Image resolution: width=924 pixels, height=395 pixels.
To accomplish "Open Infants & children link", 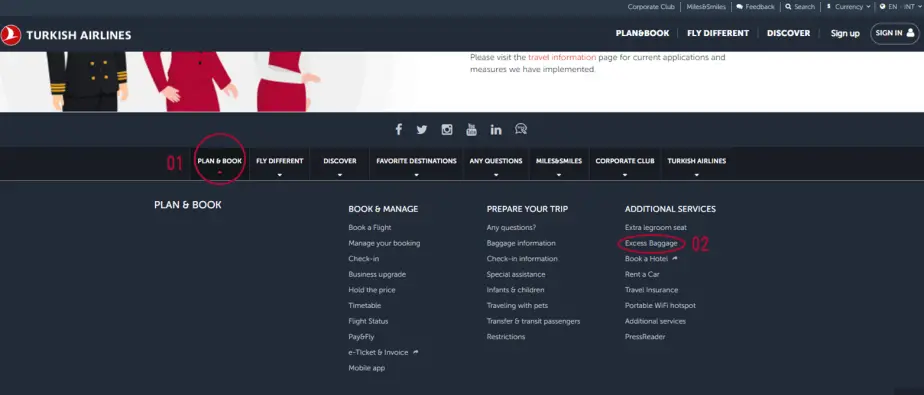I will coord(516,290).
